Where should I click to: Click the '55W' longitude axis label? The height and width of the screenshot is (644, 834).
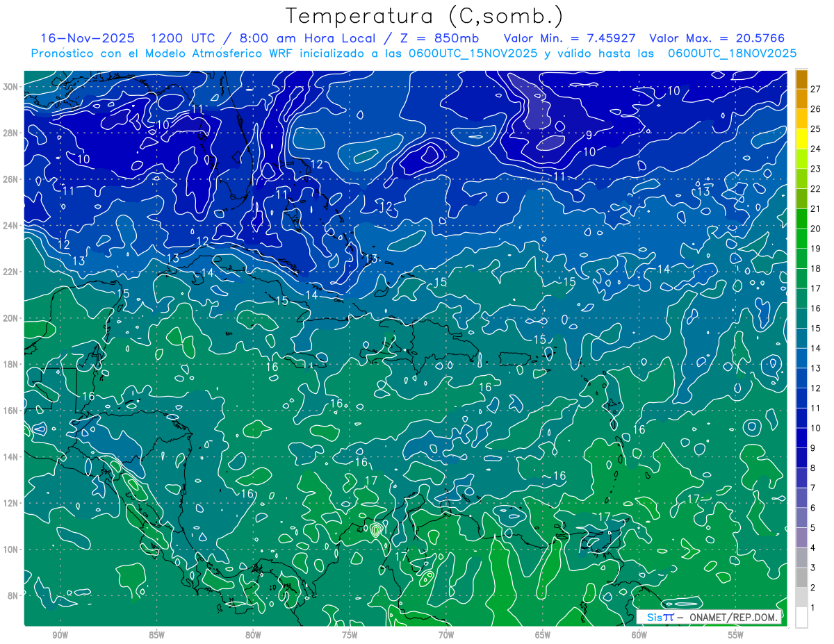[x=736, y=635]
